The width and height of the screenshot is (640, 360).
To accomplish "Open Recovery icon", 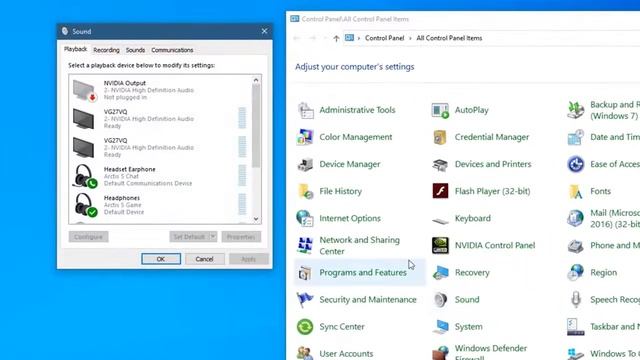I will (440, 272).
